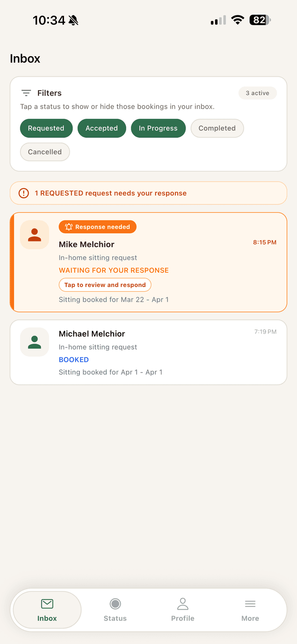Toggle the In Progress status filter
The height and width of the screenshot is (644, 297).
coord(158,128)
